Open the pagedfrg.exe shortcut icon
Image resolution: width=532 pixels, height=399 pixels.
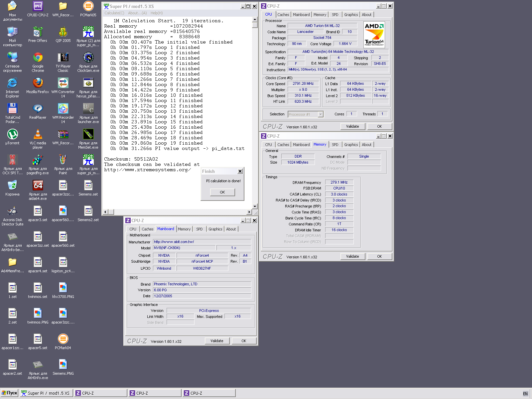coord(38,165)
